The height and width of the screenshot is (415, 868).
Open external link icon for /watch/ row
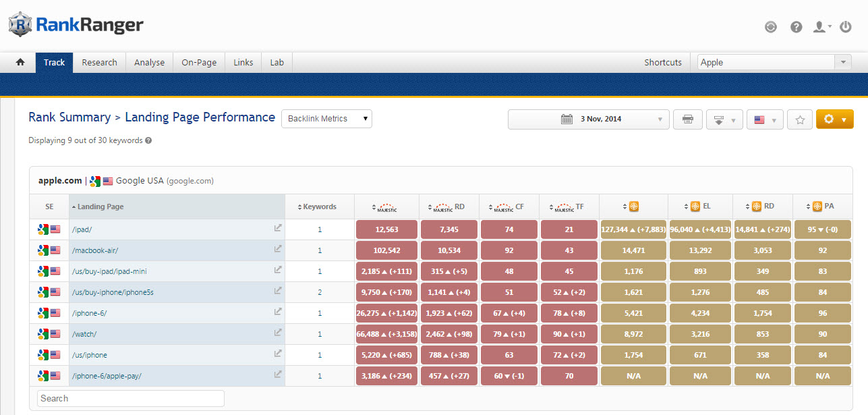click(x=277, y=334)
